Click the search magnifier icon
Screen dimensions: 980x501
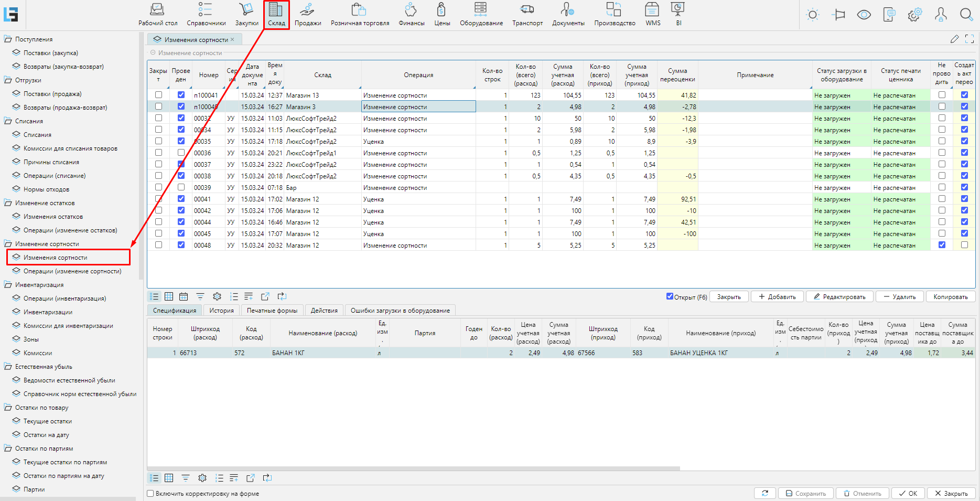click(x=966, y=15)
